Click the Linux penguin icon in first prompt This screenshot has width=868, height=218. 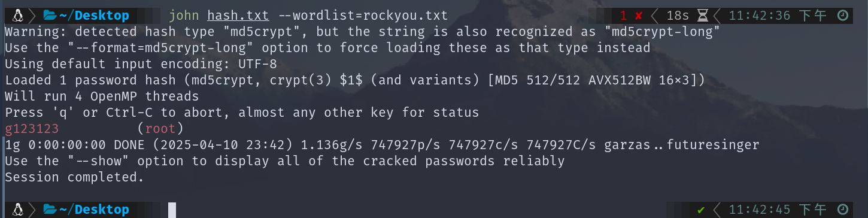(17, 16)
